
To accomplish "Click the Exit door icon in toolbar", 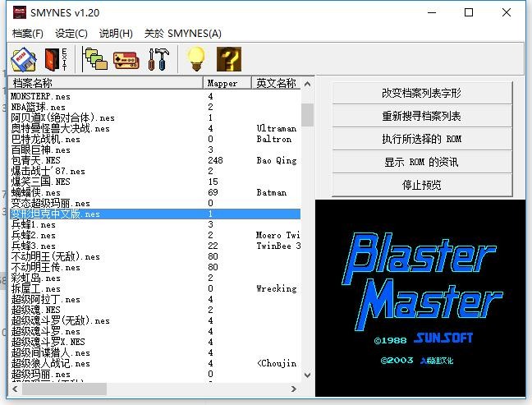I will (x=56, y=59).
